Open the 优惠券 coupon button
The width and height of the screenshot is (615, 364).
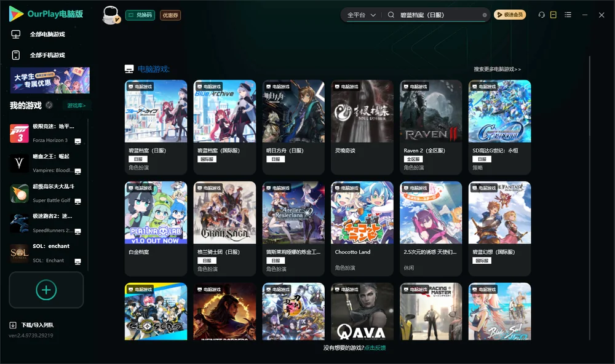click(x=170, y=15)
